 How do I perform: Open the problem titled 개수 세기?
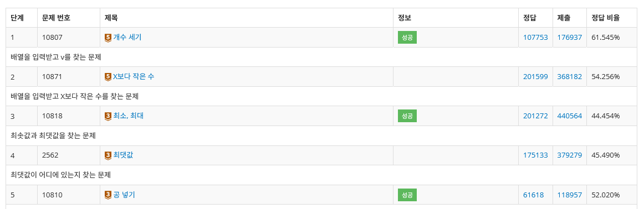pos(127,37)
